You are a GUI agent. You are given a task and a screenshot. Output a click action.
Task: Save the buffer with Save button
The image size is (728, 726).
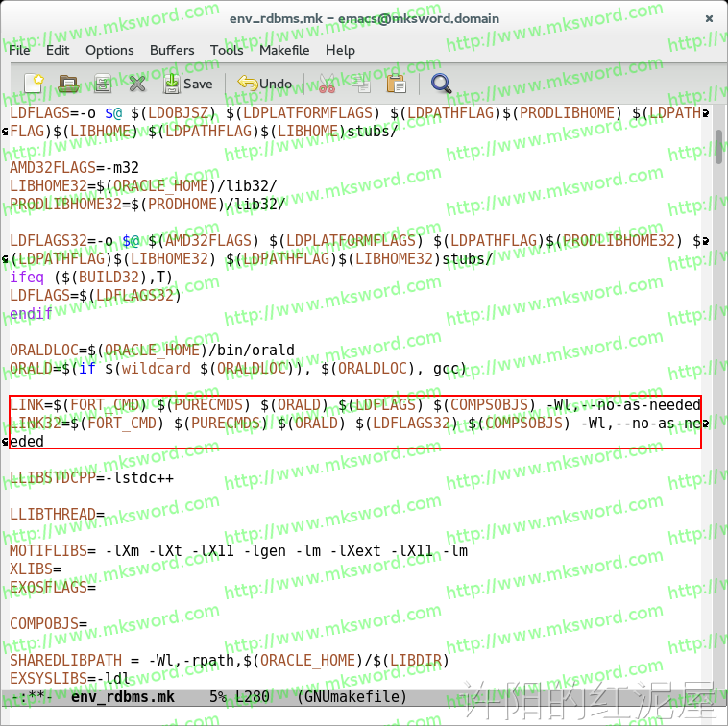point(187,84)
